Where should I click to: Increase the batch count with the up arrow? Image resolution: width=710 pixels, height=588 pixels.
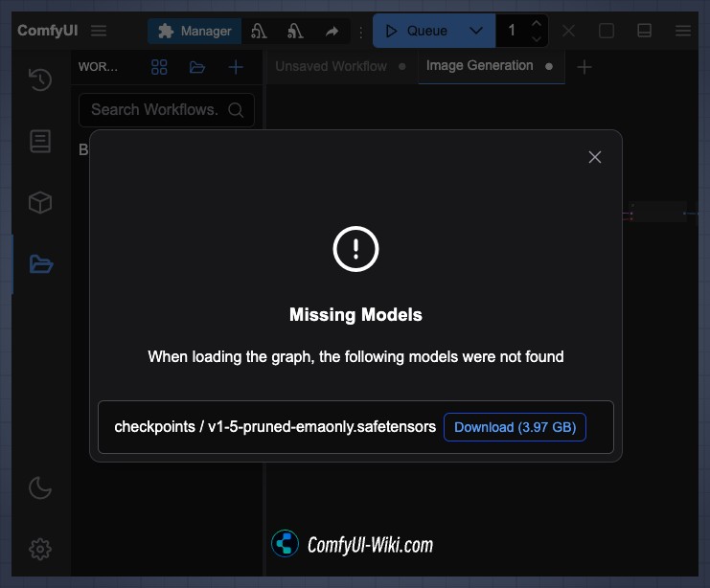tap(537, 23)
